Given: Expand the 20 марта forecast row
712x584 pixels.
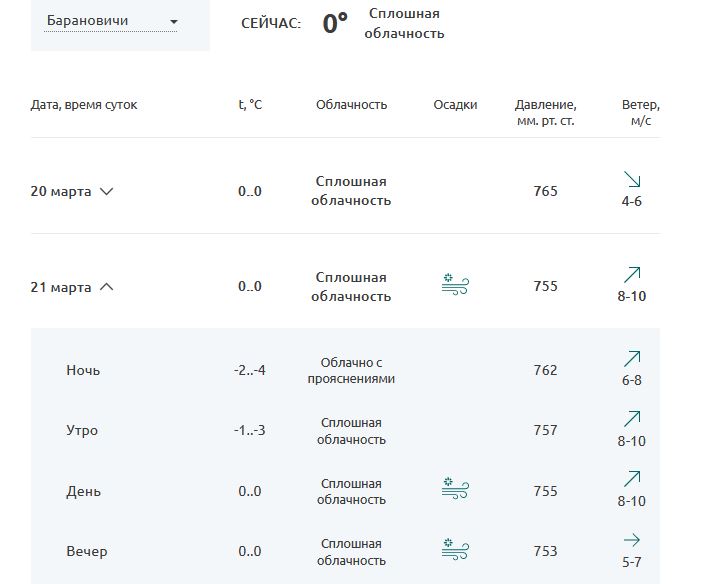Looking at the screenshot, I should 106,192.
